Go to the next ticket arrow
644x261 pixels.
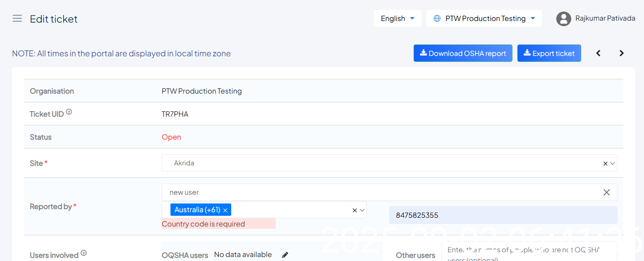pyautogui.click(x=622, y=53)
